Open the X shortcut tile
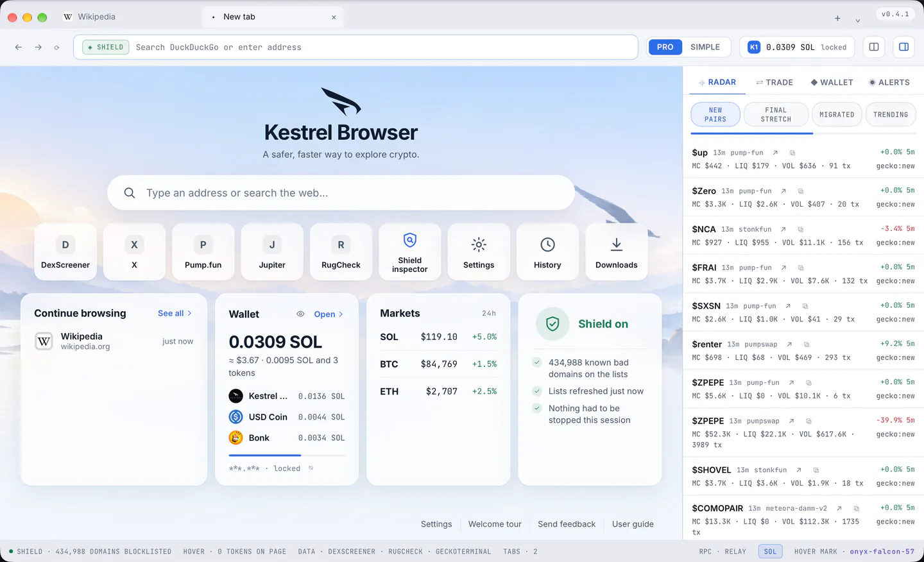924x562 pixels. 134,251
